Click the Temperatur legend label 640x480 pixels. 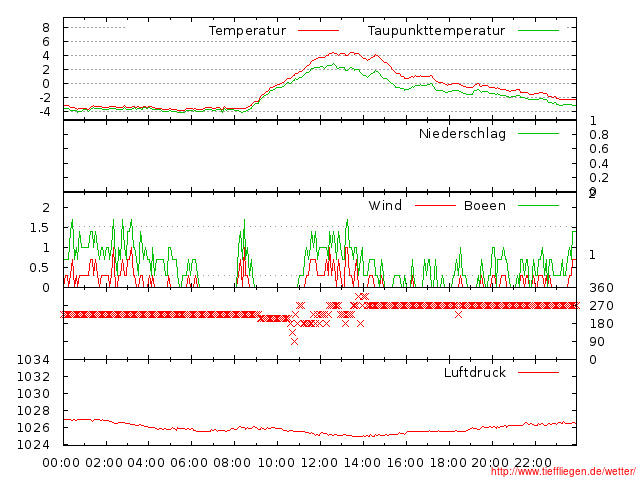click(247, 31)
